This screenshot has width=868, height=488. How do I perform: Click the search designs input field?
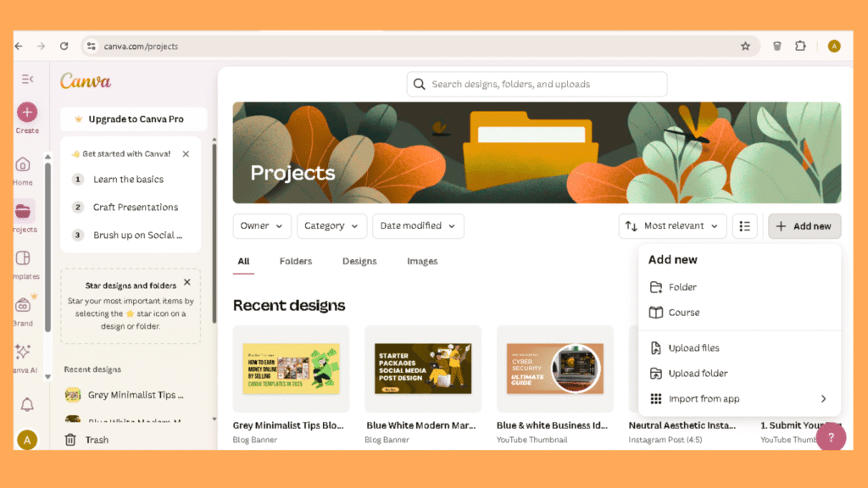pos(537,84)
